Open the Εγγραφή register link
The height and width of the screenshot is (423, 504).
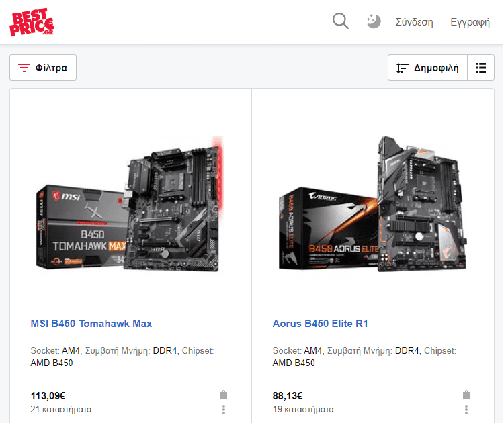pos(470,22)
